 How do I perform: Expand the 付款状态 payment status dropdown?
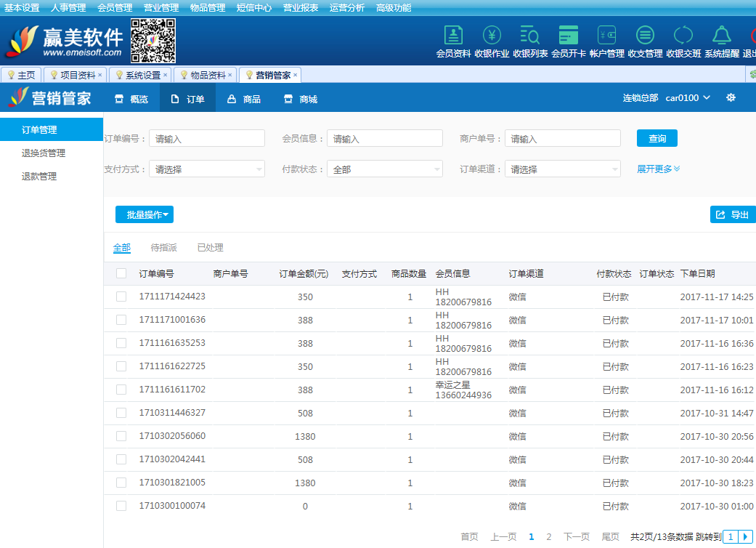[384, 169]
